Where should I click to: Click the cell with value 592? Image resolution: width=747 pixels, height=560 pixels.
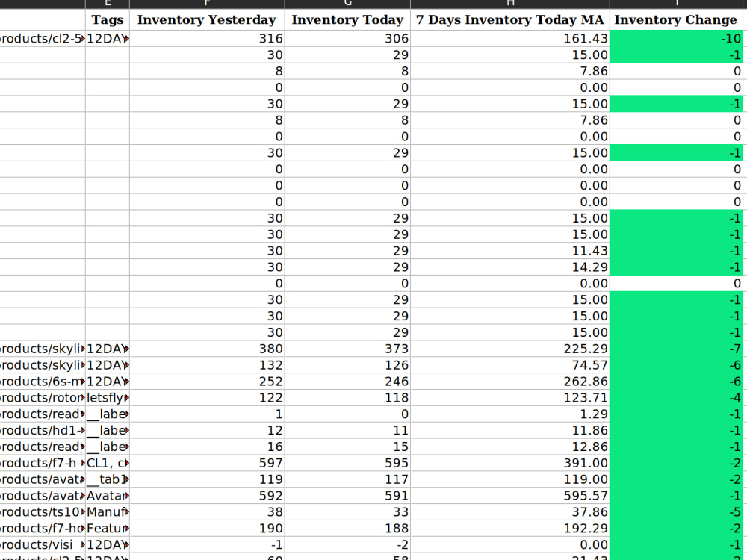click(207, 496)
